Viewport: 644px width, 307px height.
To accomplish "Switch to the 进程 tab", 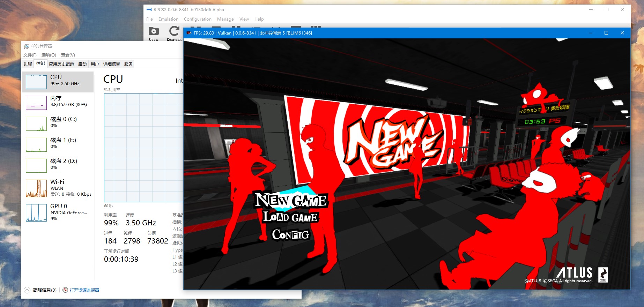I will click(x=28, y=64).
